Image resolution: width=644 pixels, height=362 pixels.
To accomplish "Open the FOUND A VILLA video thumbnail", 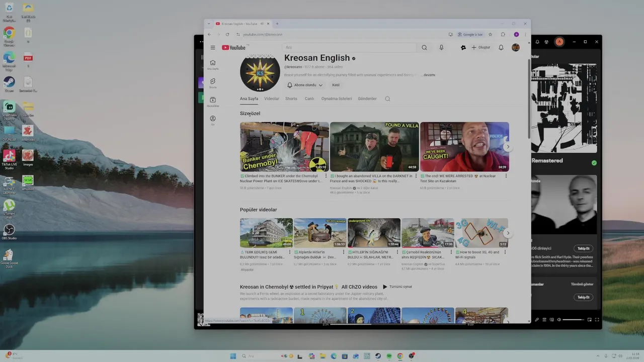I will [x=374, y=147].
